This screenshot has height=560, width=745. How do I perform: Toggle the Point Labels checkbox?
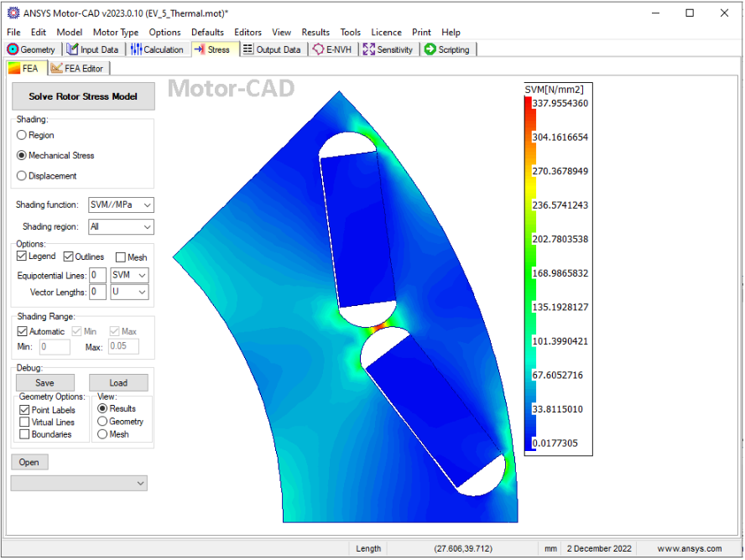24,410
